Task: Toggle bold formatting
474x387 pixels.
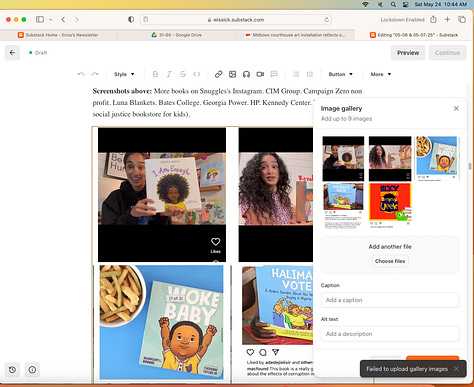Action: coord(155,74)
